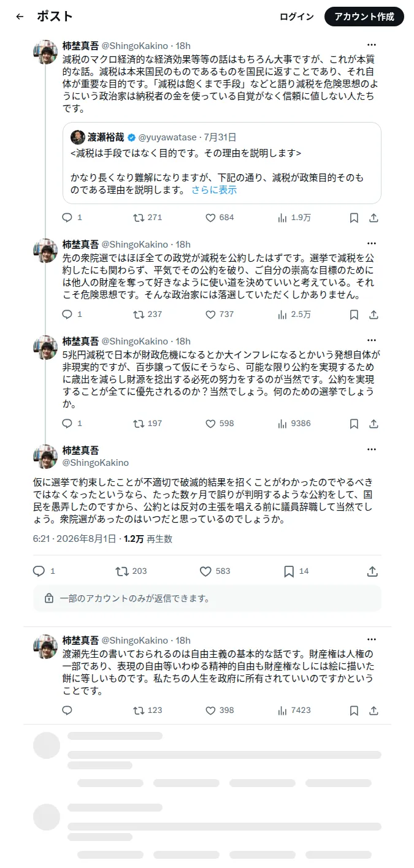Open the 6:21 2026年8月1日 timestamp link
Image resolution: width=414 pixels, height=868 pixels.
pyautogui.click(x=74, y=539)
